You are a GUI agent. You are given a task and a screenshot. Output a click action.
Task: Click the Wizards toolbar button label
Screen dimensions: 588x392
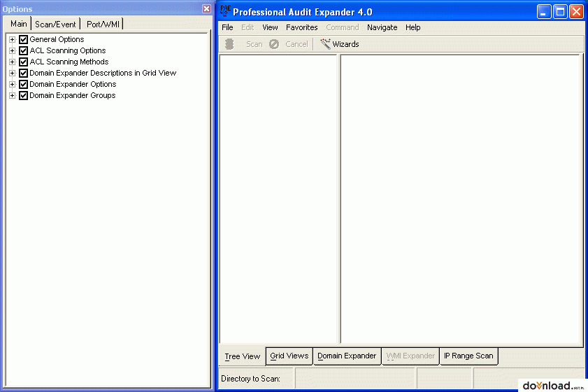(346, 44)
